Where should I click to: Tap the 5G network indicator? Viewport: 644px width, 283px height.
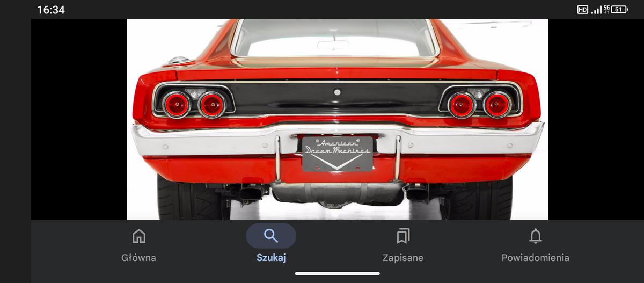pos(606,9)
